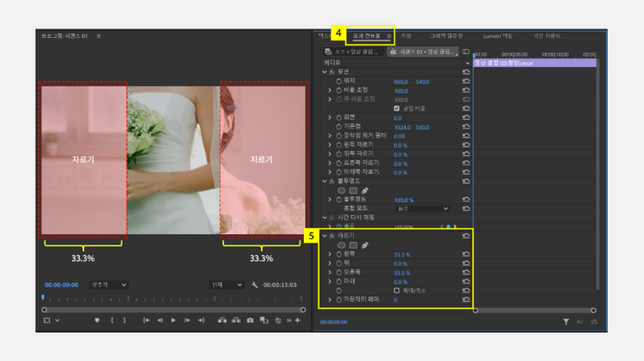Open the Program monitor panel menu
This screenshot has height=361, width=644.
coord(99,36)
